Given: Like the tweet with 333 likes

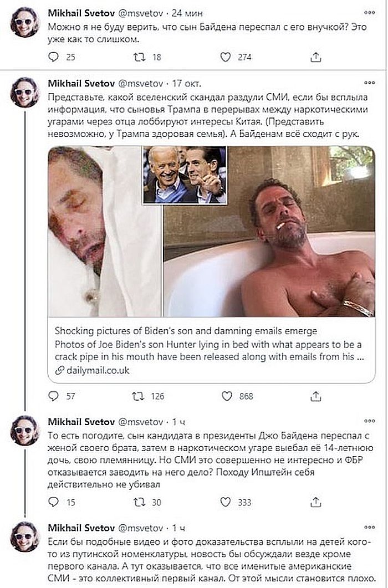Looking at the screenshot, I should [226, 502].
